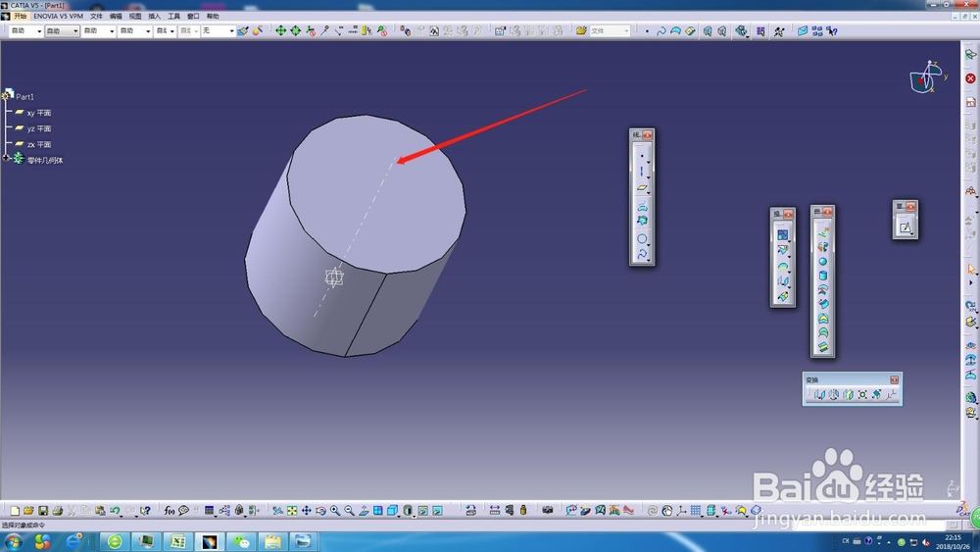980x552 pixels.
Task: Click the Windows Start button
Action: click(13, 541)
